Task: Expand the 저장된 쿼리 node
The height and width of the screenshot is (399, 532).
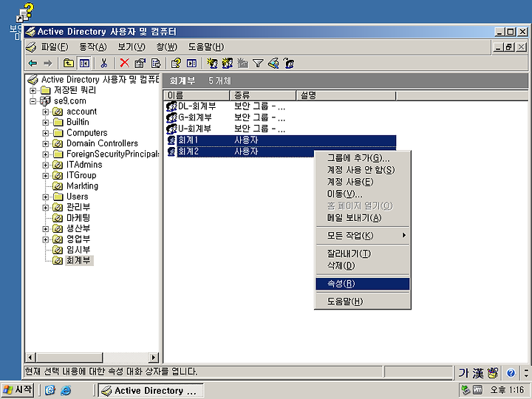Action: 33,91
